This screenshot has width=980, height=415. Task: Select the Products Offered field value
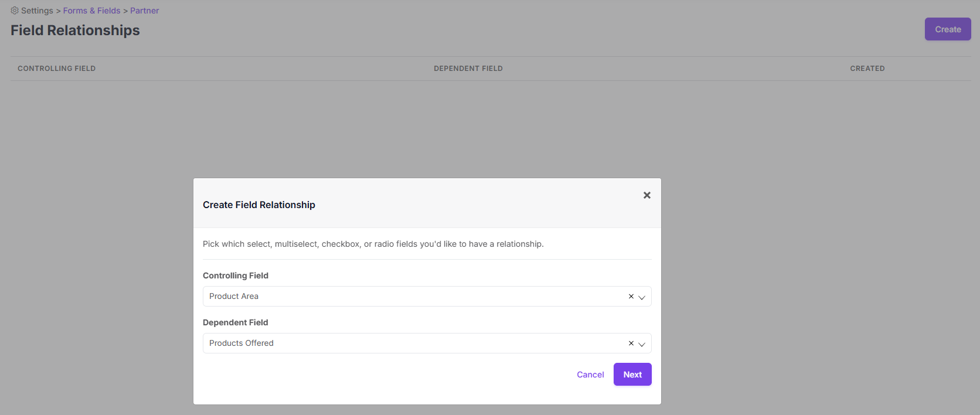241,343
